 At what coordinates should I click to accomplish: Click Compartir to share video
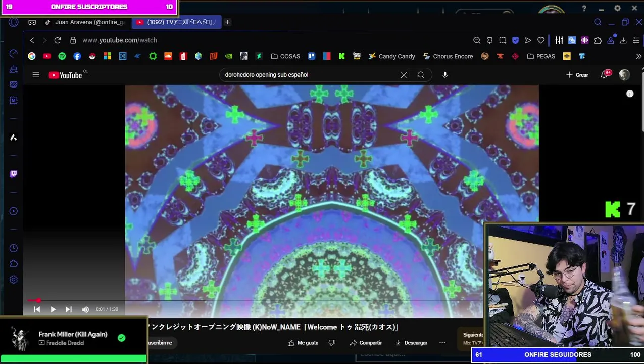(366, 343)
